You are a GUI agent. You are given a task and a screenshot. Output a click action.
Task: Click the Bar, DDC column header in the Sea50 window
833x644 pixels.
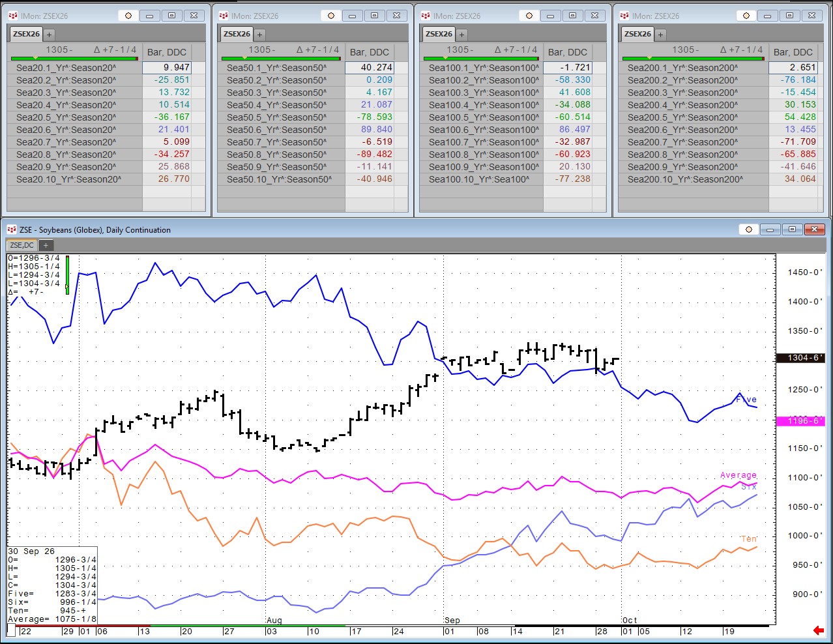pos(370,52)
